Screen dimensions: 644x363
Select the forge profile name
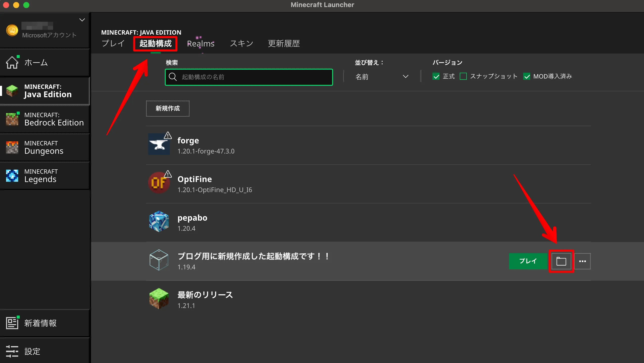tap(188, 140)
